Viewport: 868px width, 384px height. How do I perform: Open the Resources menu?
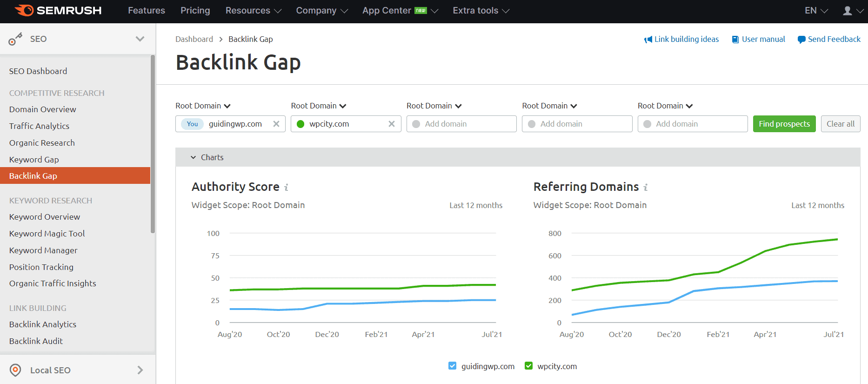point(254,11)
